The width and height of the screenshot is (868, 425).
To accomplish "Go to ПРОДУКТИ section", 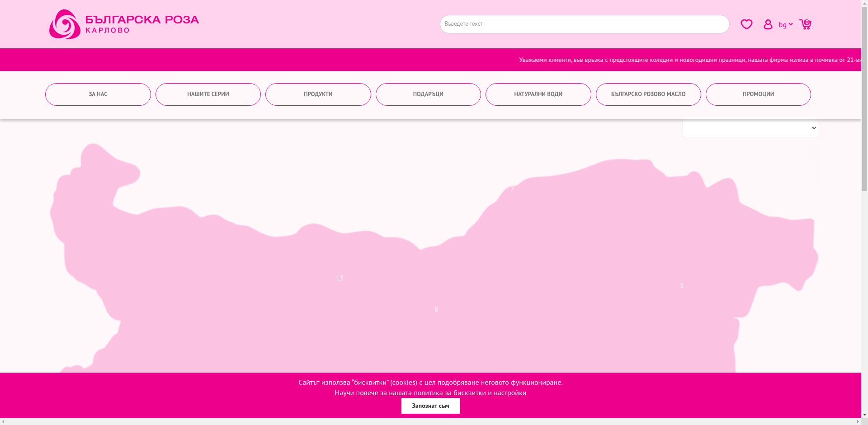I will pos(318,94).
